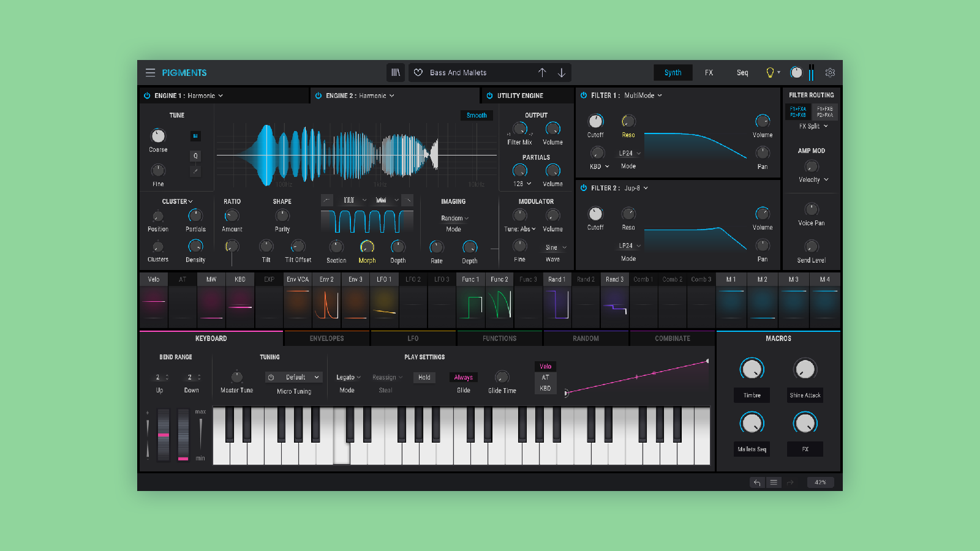The image size is (980, 551).
Task: Open the Functions tab
Action: [499, 338]
